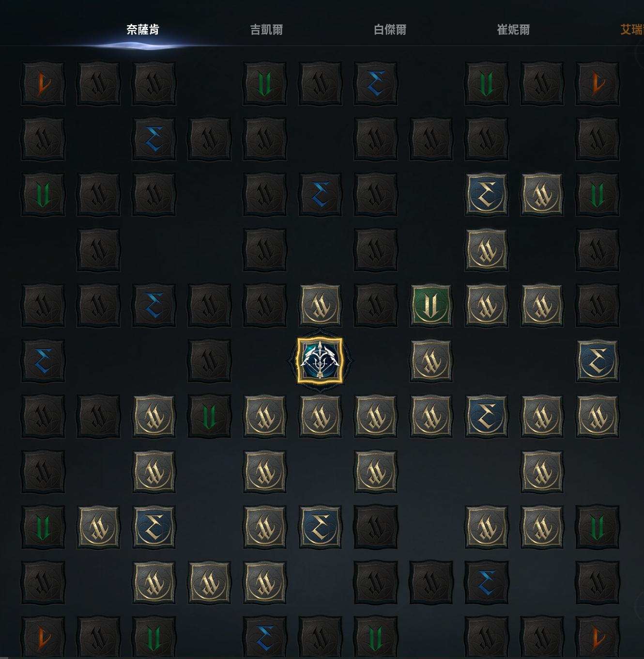Switch to the 白傑爾 tab
This screenshot has height=659, width=644.
pyautogui.click(x=390, y=30)
